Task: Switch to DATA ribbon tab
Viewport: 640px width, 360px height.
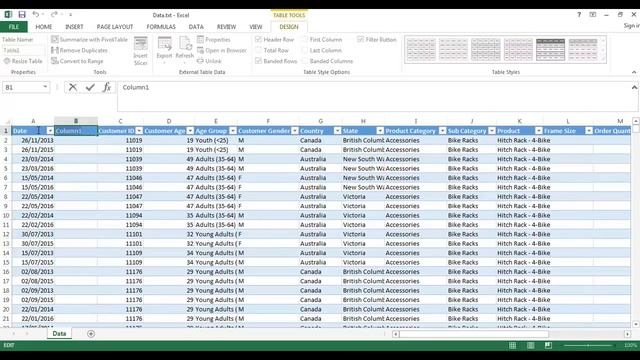Action: coord(196,27)
